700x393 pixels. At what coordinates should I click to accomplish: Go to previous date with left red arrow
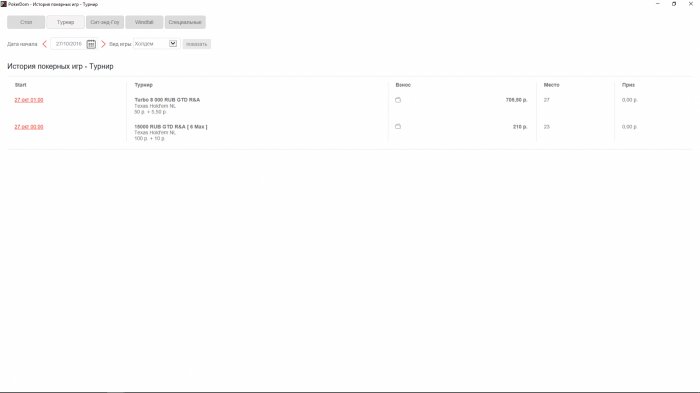pyautogui.click(x=45, y=44)
